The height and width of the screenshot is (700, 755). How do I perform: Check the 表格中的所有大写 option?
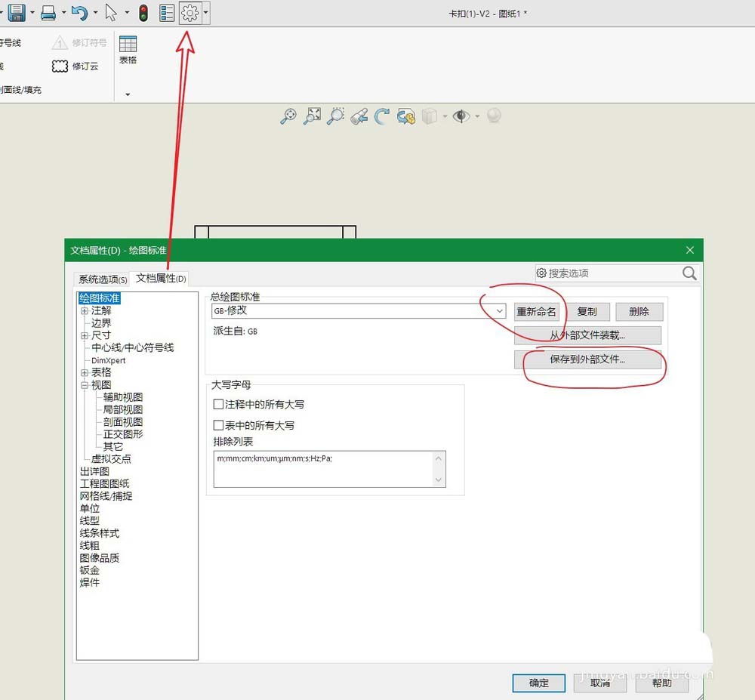[219, 423]
